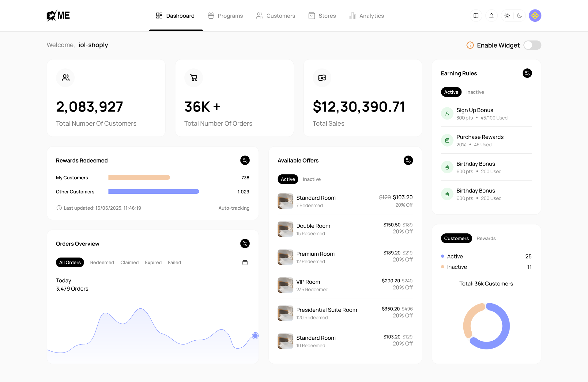Viewport: 588px width, 382px height.
Task: Open the user avatar profile icon
Action: click(535, 16)
